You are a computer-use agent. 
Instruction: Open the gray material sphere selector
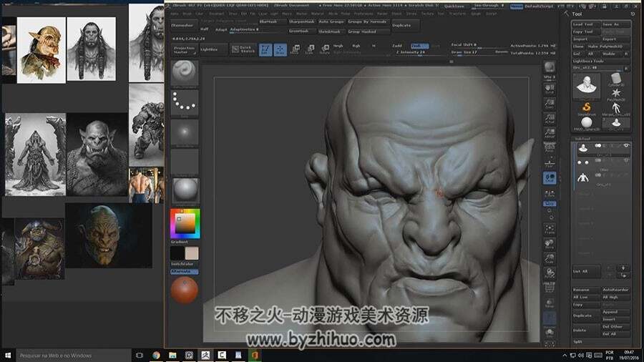tap(185, 190)
